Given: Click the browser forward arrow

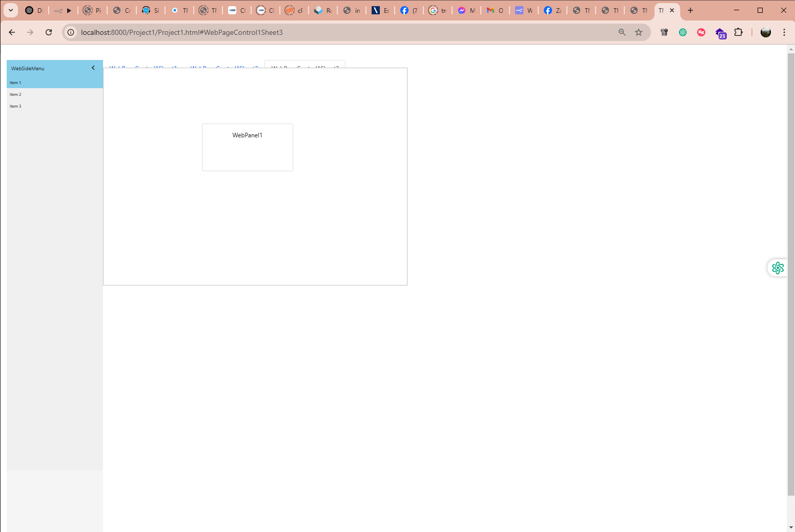Looking at the screenshot, I should click(x=30, y=32).
